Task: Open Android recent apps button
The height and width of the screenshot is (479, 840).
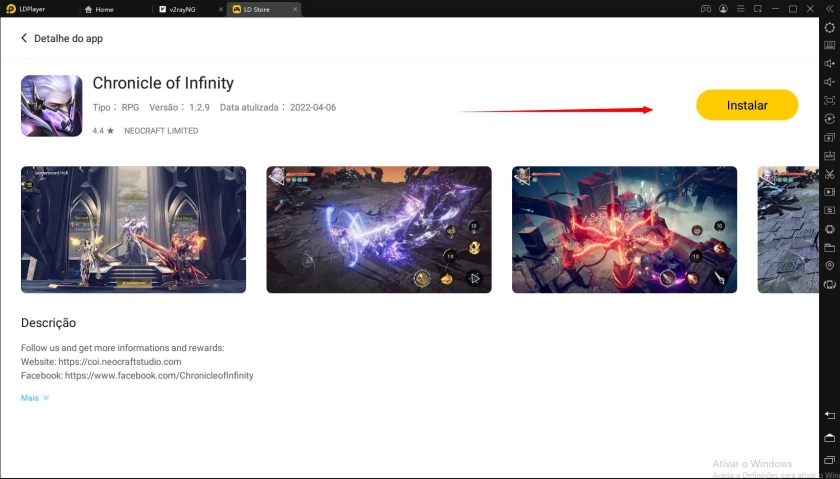Action: [829, 460]
